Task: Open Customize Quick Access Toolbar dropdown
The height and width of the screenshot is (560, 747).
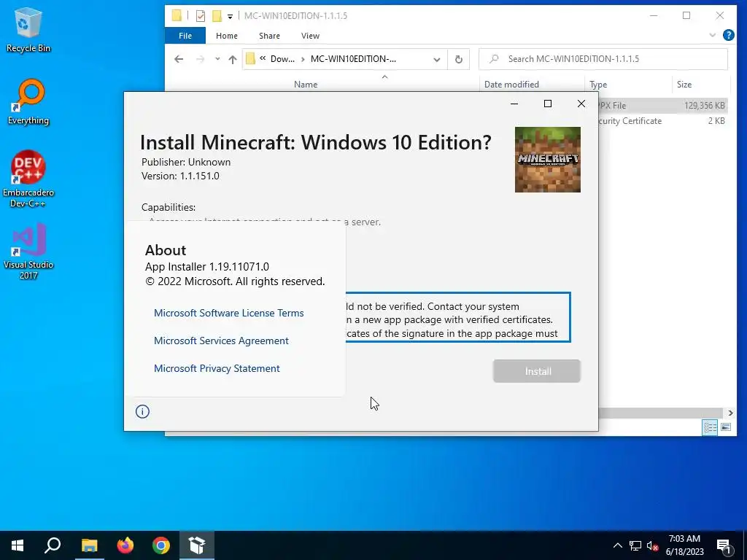Action: [x=230, y=16]
